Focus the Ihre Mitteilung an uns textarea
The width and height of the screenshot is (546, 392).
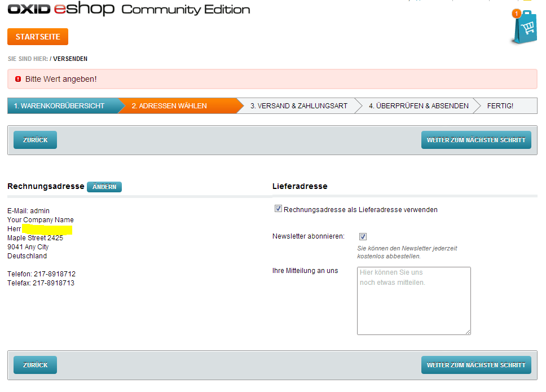pyautogui.click(x=413, y=301)
